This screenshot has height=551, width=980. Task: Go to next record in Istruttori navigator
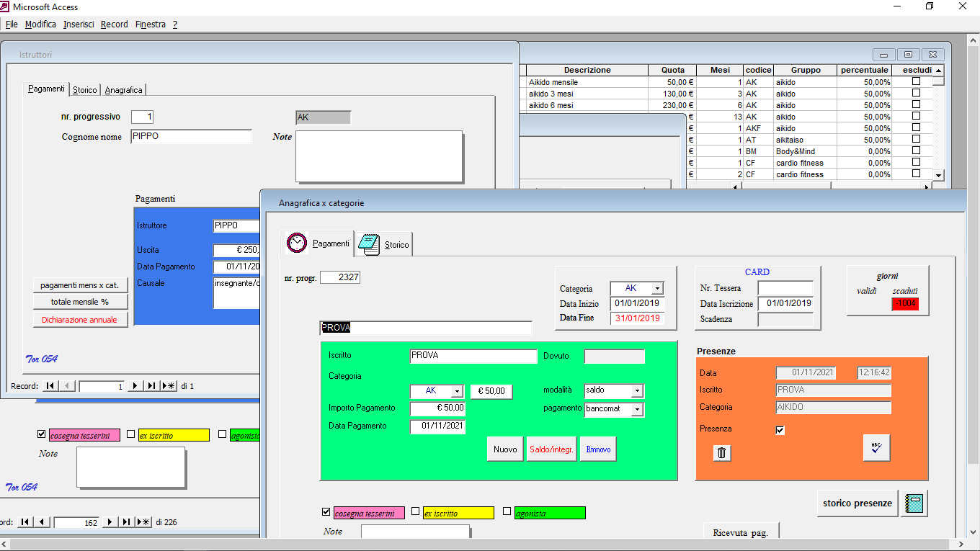(x=135, y=386)
